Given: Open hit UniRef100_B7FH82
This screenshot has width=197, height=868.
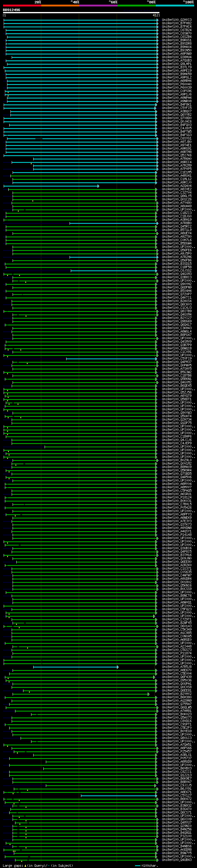Looking at the screenshot, I should 177,23.
